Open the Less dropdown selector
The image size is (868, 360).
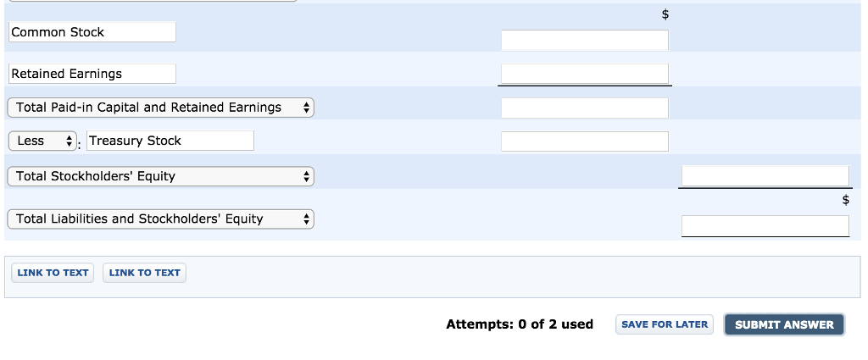coord(42,141)
